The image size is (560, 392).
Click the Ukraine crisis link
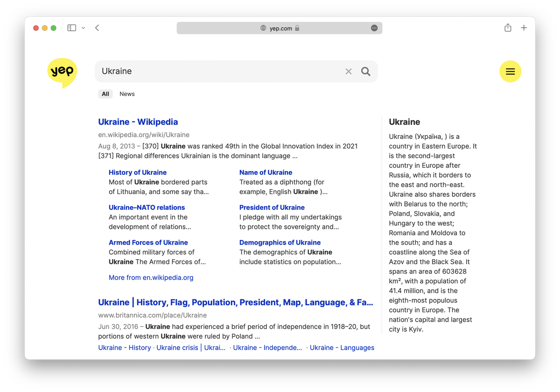click(191, 348)
